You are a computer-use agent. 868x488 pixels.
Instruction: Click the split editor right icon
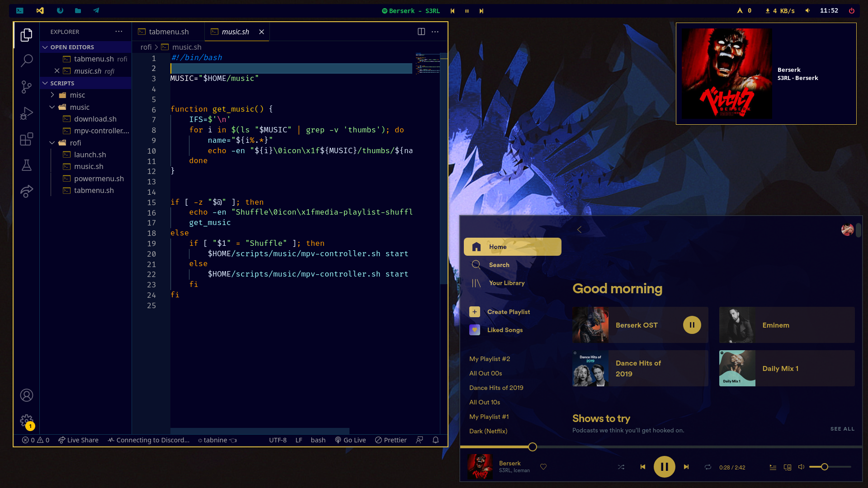pos(421,32)
